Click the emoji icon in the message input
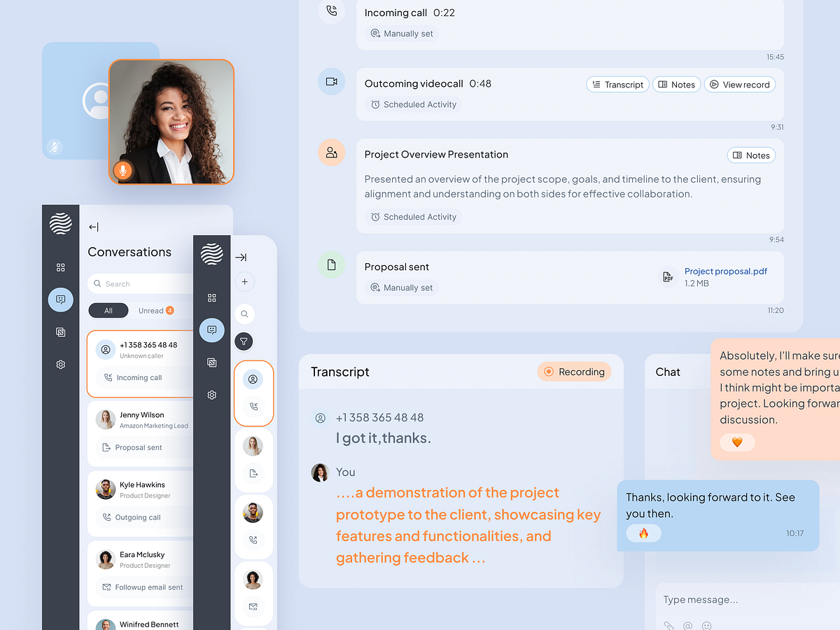This screenshot has width=840, height=630. point(707,625)
